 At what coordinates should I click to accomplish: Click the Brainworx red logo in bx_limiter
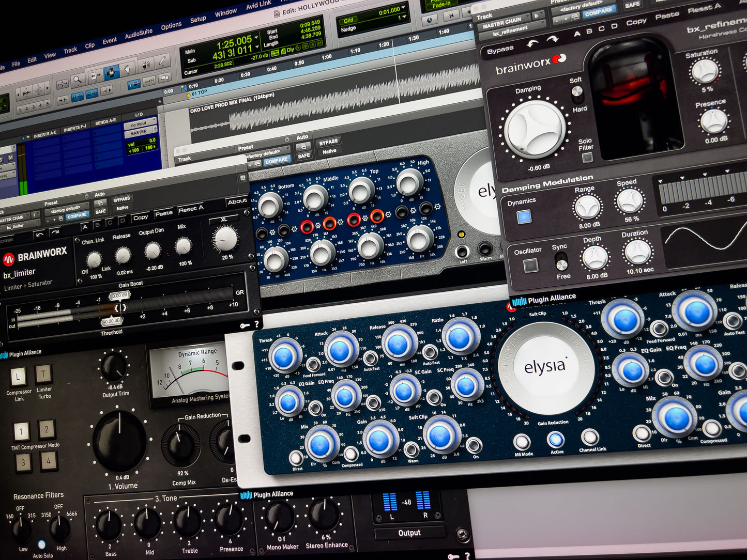9,259
